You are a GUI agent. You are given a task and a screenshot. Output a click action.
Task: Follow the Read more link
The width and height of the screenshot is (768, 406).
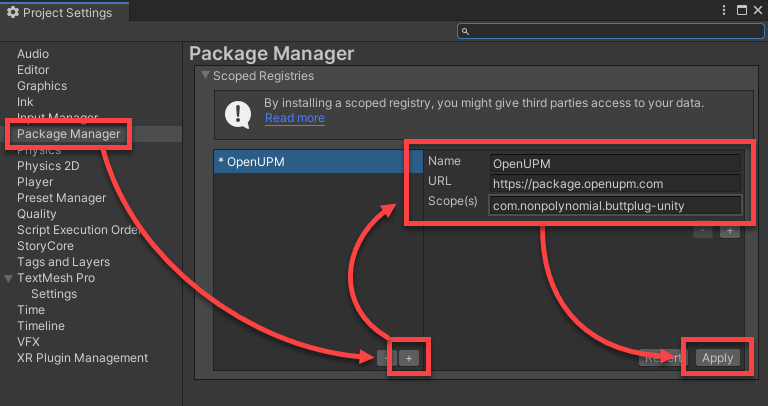tap(294, 118)
